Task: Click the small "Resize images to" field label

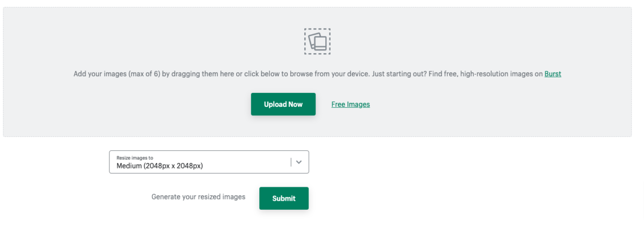Action: [x=135, y=158]
